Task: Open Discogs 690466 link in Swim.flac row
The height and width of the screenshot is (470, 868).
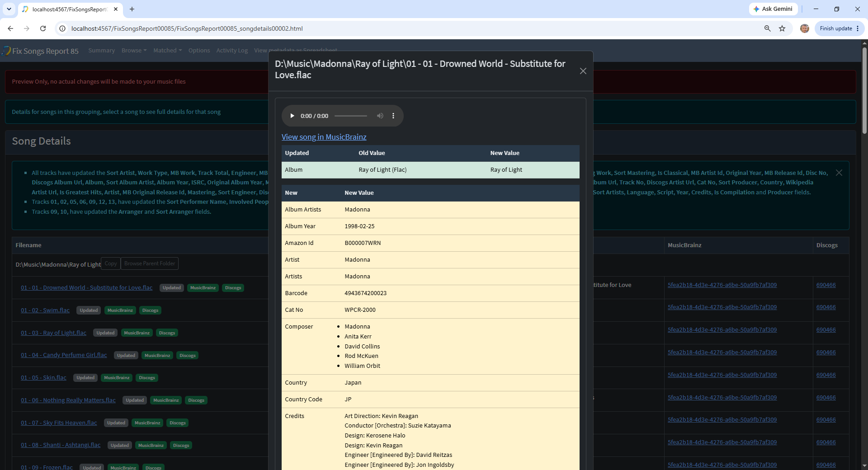Action: coord(826,307)
